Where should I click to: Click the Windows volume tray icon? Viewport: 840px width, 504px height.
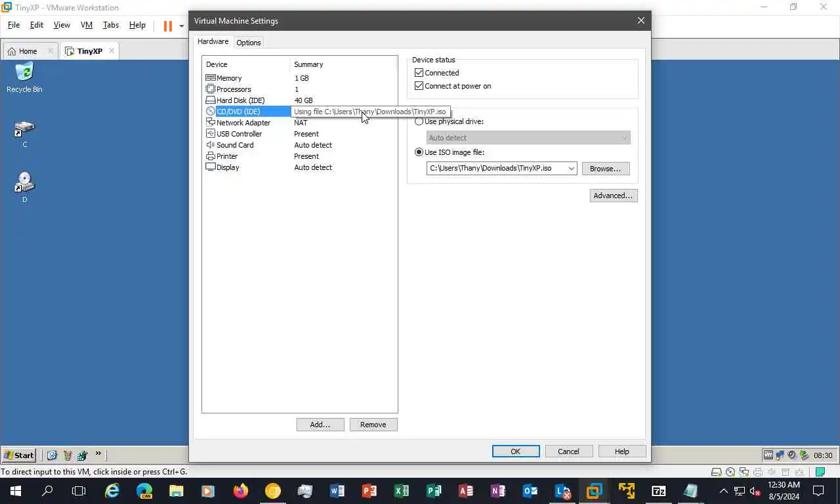(x=755, y=491)
